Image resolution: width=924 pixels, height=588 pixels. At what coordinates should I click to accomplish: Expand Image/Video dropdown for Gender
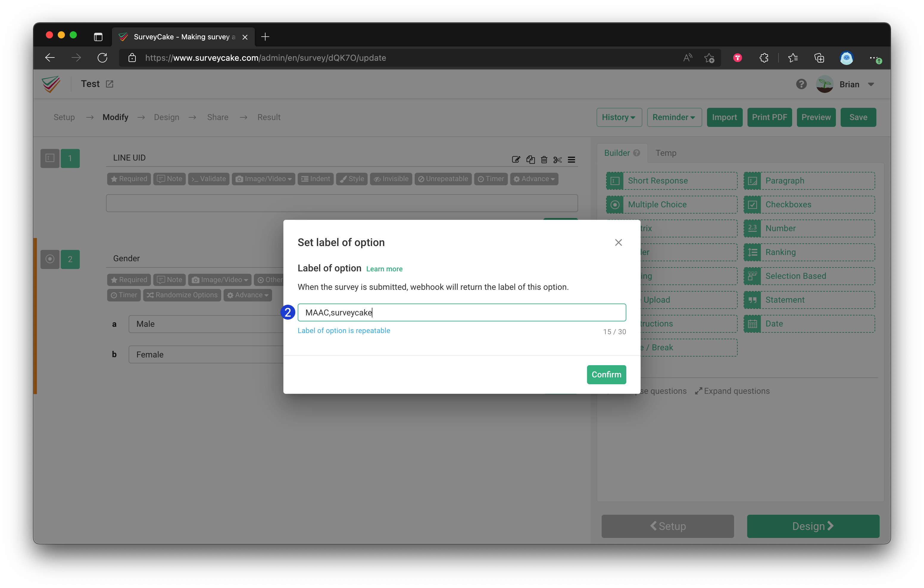(x=219, y=280)
